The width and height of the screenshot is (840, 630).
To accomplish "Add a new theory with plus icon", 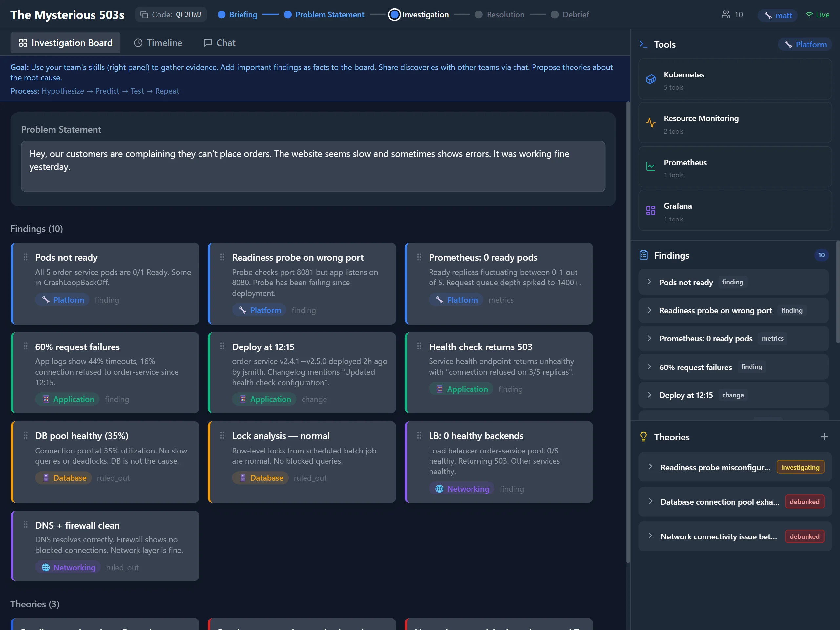I will pos(824,437).
